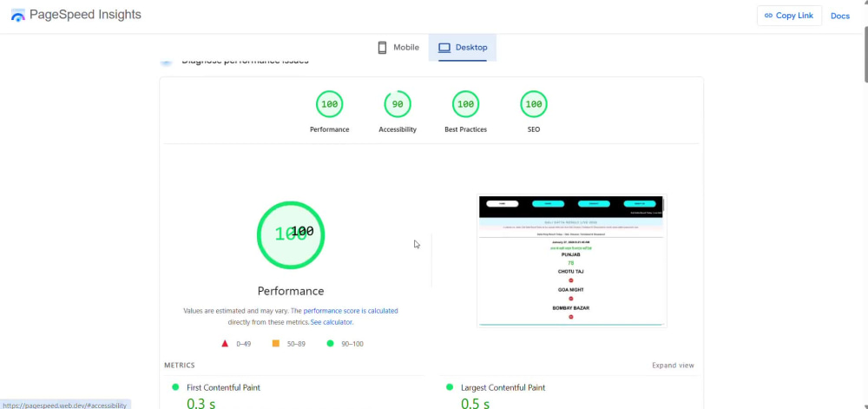Click the page vertical scrollbar thumb
Image resolution: width=868 pixels, height=409 pixels.
tap(864, 53)
